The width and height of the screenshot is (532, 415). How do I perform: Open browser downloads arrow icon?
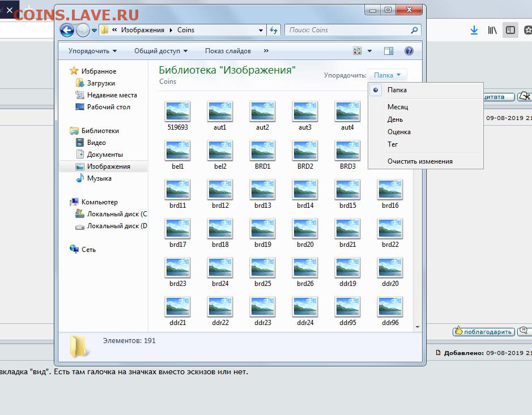[474, 31]
